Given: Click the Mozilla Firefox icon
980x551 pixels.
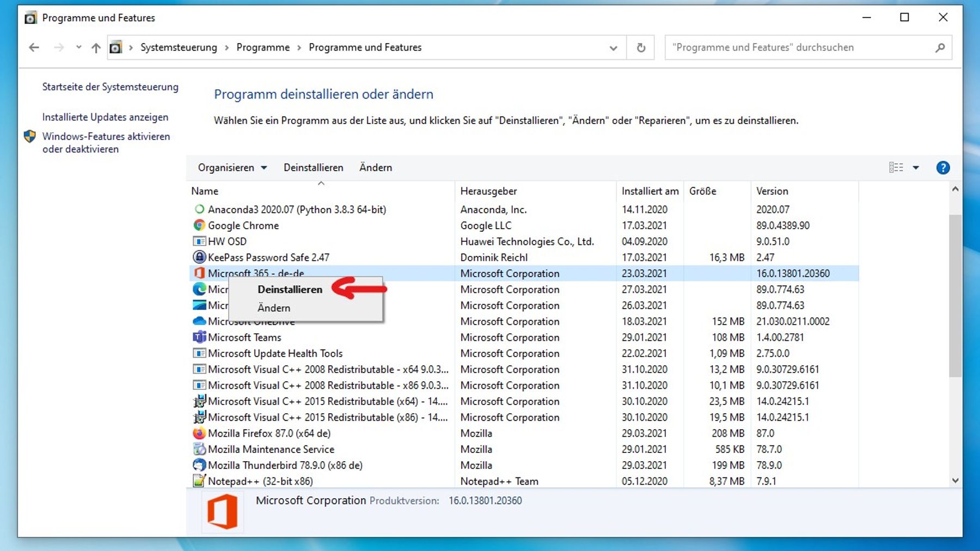Looking at the screenshot, I should (x=199, y=433).
